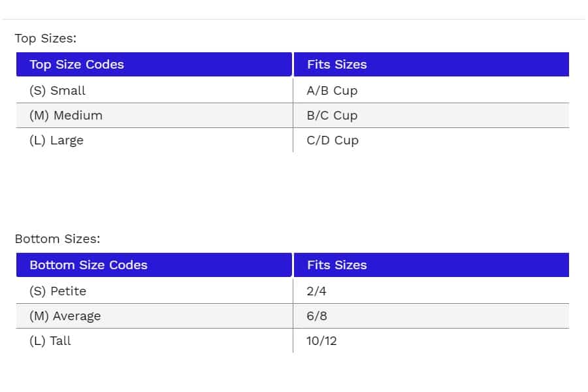Click the Bottom Sizes: heading text

click(x=57, y=239)
